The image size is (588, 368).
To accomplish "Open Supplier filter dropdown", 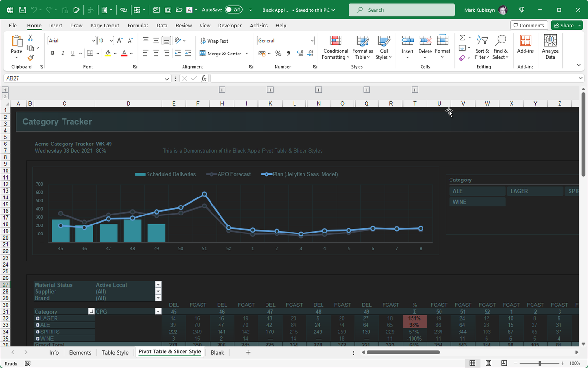I will (158, 291).
